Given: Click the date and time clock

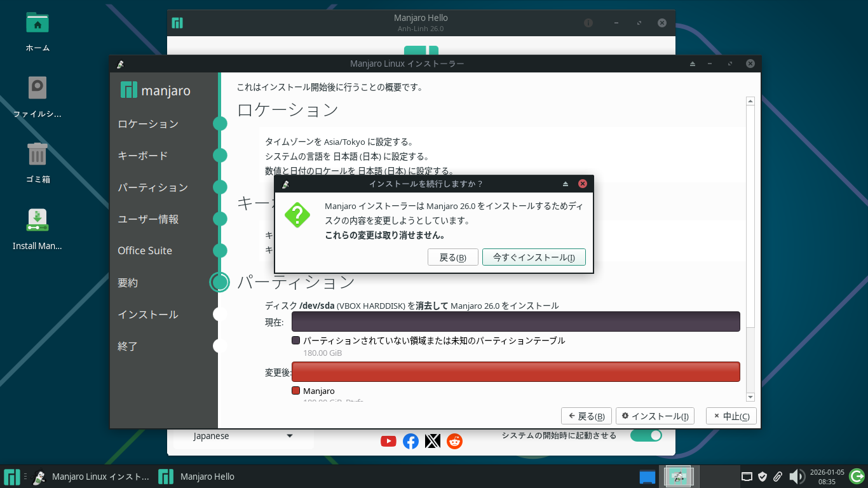Looking at the screenshot, I should coord(827,477).
